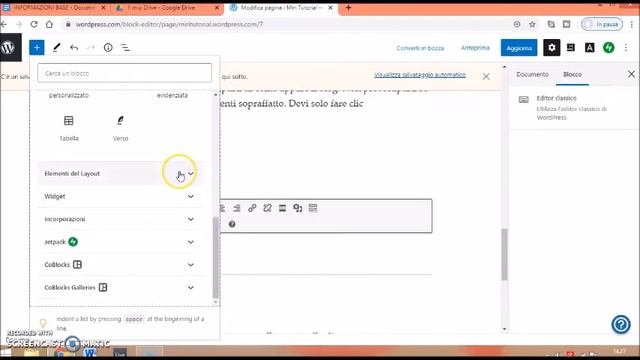This screenshot has width=640, height=360.
Task: Switch to INFORMAZIONI BASE browser tab
Action: pyautogui.click(x=55, y=8)
